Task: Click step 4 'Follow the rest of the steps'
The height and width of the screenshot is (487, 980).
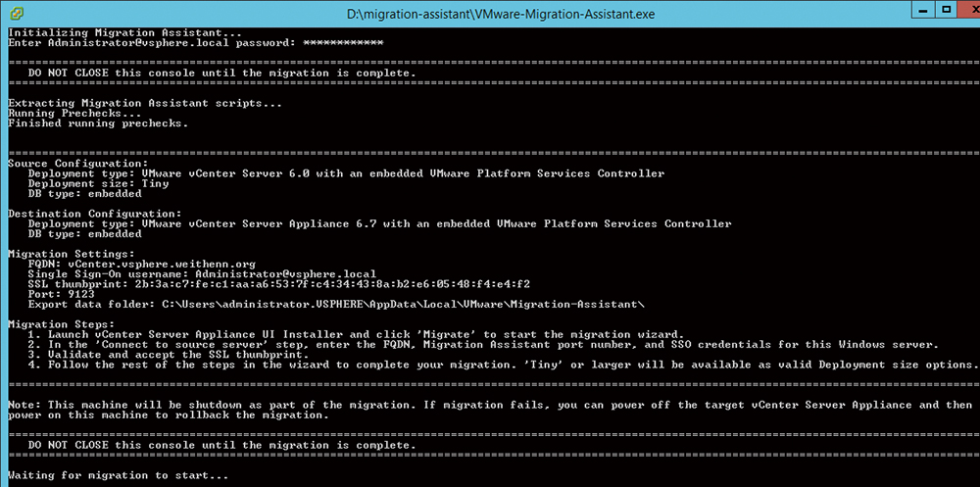Action: tap(502, 364)
